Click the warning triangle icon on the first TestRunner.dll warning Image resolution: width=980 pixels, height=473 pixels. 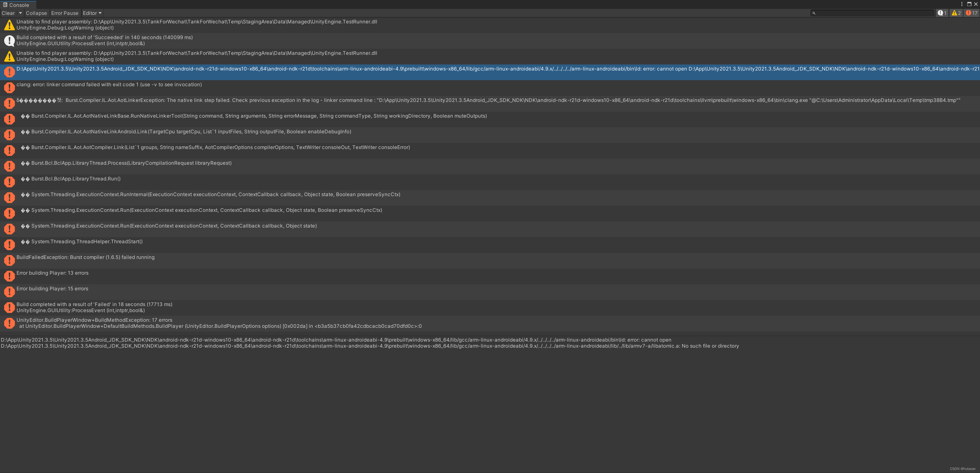point(9,25)
